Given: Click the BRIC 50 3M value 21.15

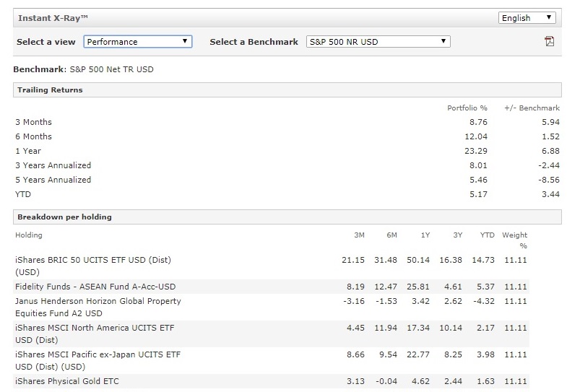Looking at the screenshot, I should tap(353, 260).
